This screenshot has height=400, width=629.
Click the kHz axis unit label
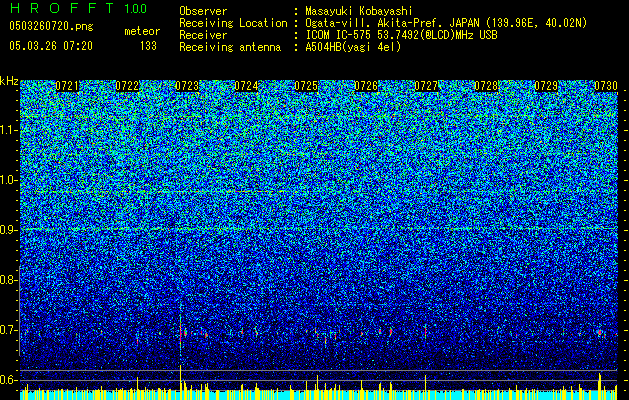pyautogui.click(x=9, y=81)
